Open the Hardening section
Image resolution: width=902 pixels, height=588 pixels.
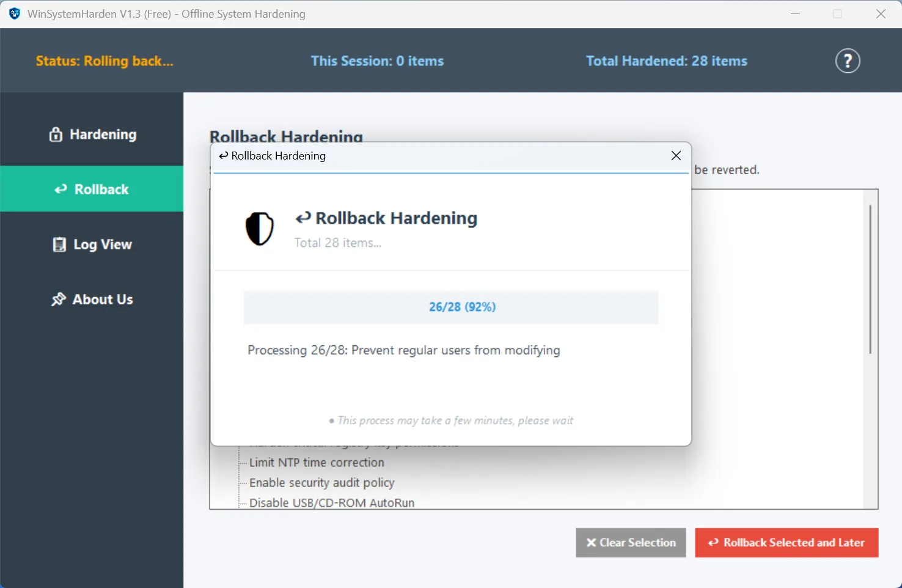[x=92, y=134]
